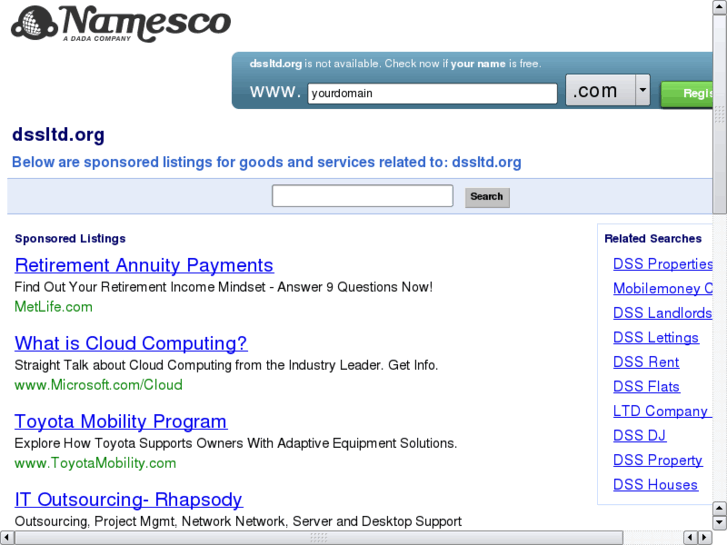Click the vertical scrollbar up arrow

(720, 7)
